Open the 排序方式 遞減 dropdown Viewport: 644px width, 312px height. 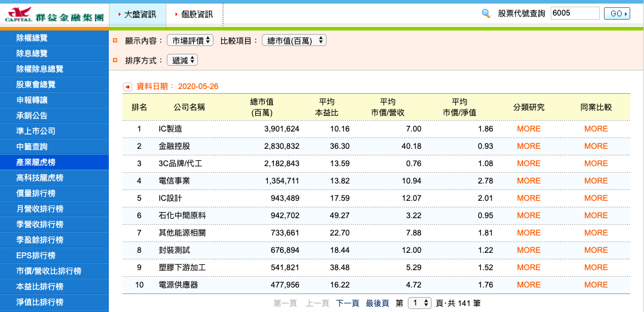tap(182, 60)
